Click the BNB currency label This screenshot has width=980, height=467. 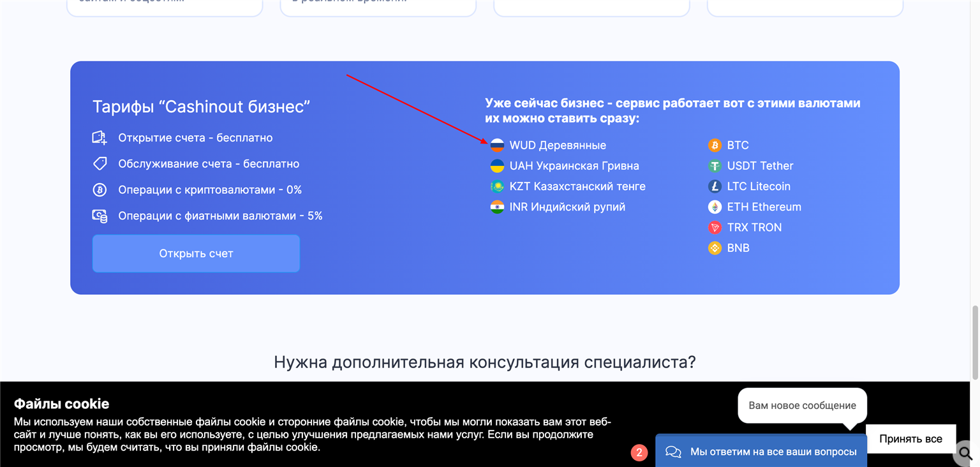(738, 248)
